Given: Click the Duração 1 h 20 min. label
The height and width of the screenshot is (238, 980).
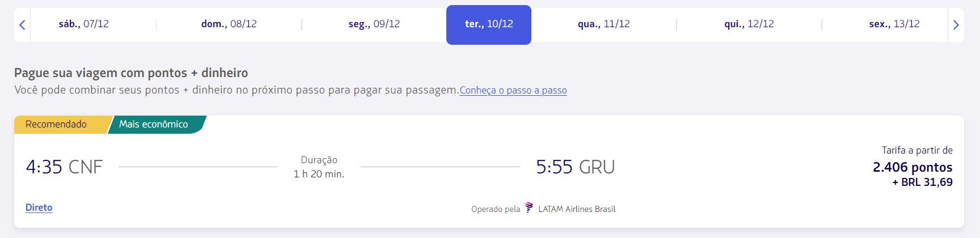Looking at the screenshot, I should coord(319,167).
